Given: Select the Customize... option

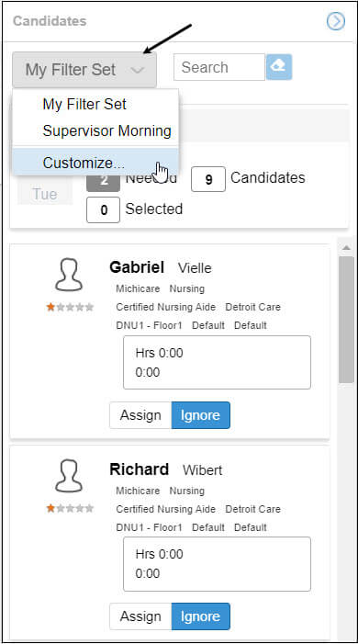Looking at the screenshot, I should (x=84, y=163).
